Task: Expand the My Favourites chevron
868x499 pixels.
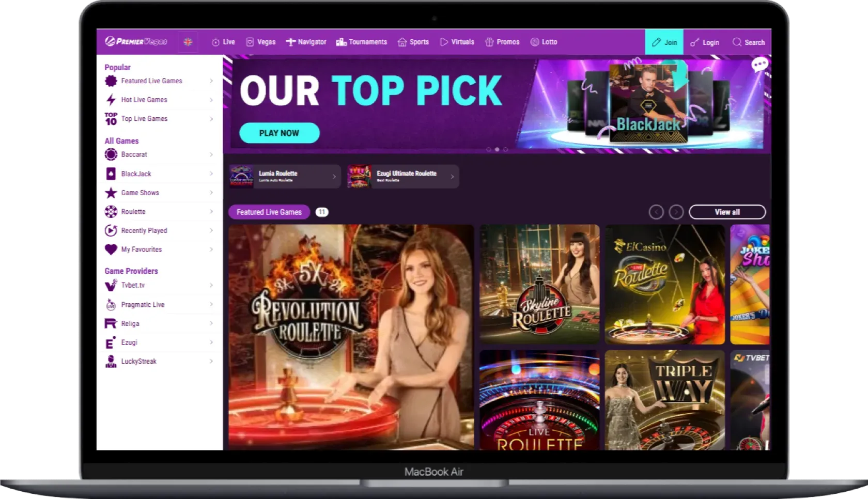Action: click(211, 249)
